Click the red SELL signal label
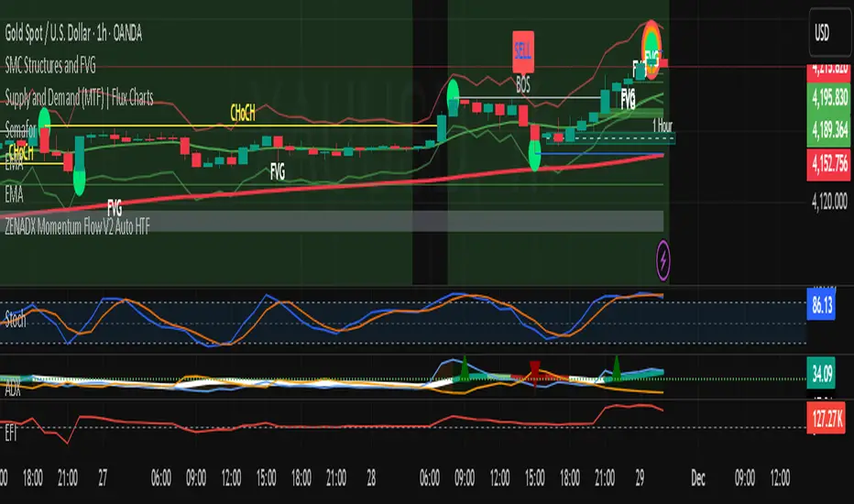Screen dimensions: 854x504 pos(523,51)
